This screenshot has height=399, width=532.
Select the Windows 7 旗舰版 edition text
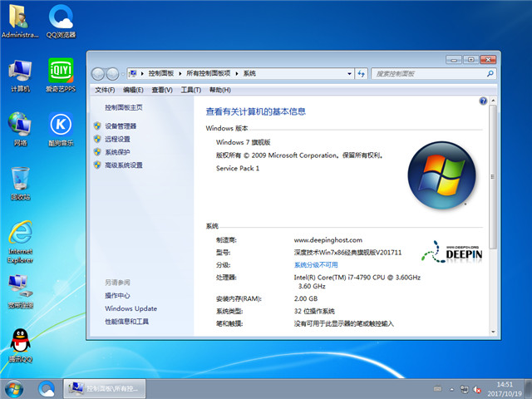[244, 142]
